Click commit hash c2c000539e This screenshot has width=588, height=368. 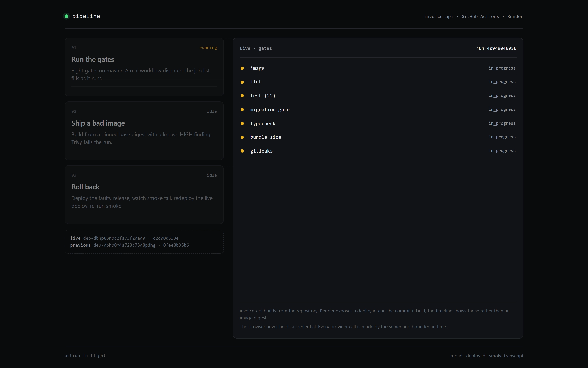166,238
